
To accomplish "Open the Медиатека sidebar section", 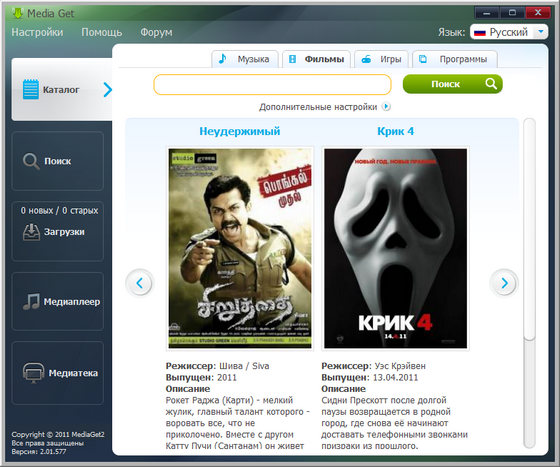I will (x=58, y=373).
